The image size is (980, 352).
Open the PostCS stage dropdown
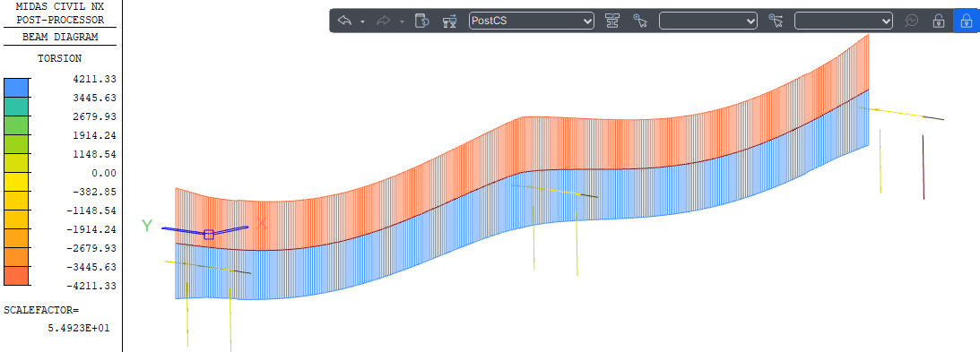point(532,21)
